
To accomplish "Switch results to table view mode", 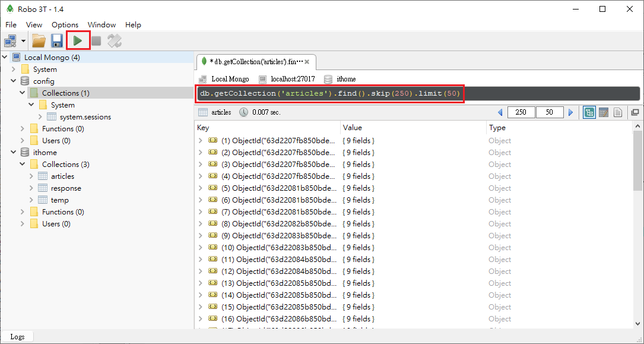I will tap(604, 112).
